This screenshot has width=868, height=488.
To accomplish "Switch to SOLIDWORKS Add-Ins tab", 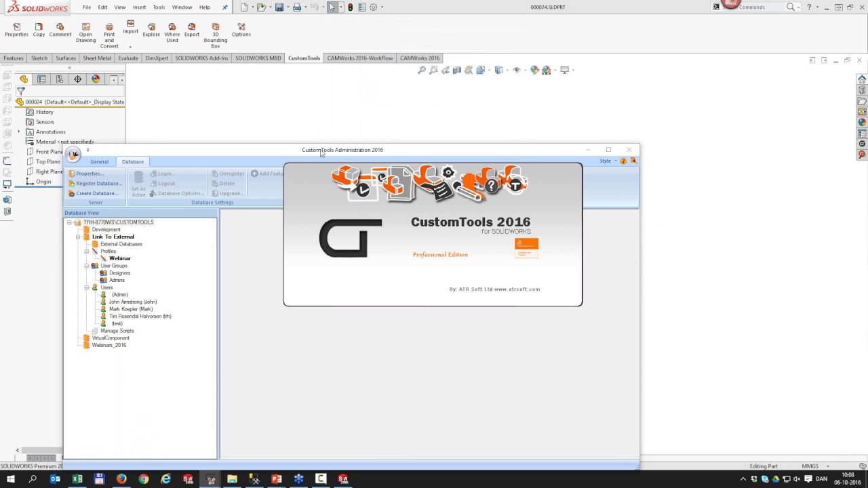I will click(x=201, y=58).
